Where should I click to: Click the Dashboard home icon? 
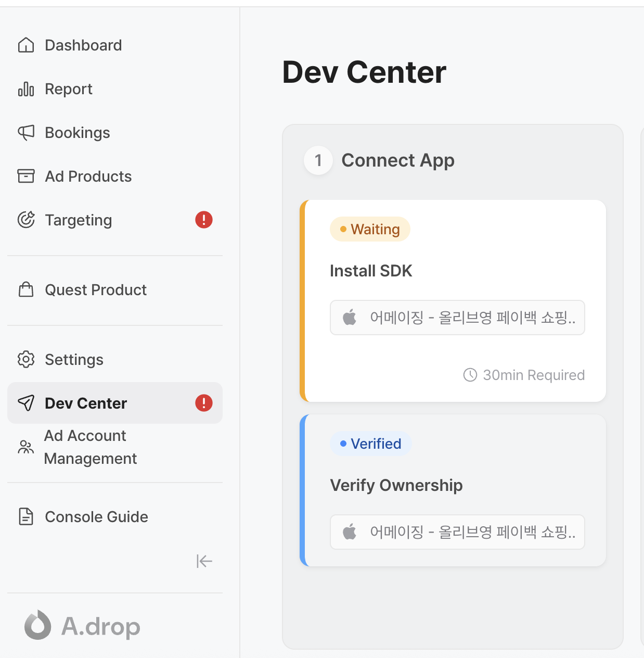pyautogui.click(x=26, y=45)
